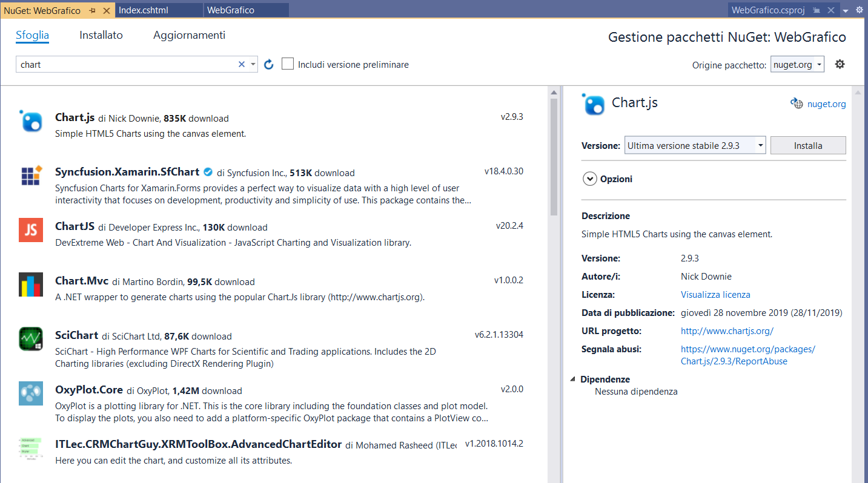868x483 pixels.
Task: Click the publication date giovedì 28 novembre 2019
Action: point(761,313)
